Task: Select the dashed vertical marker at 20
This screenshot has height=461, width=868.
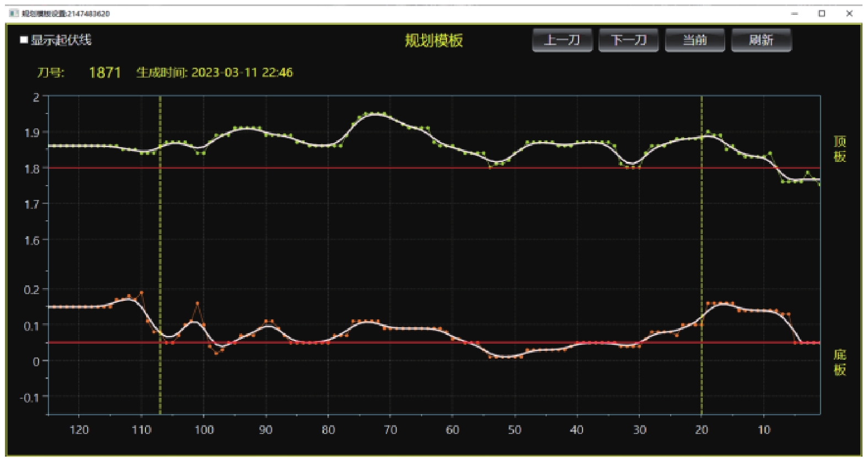Action: click(x=702, y=248)
